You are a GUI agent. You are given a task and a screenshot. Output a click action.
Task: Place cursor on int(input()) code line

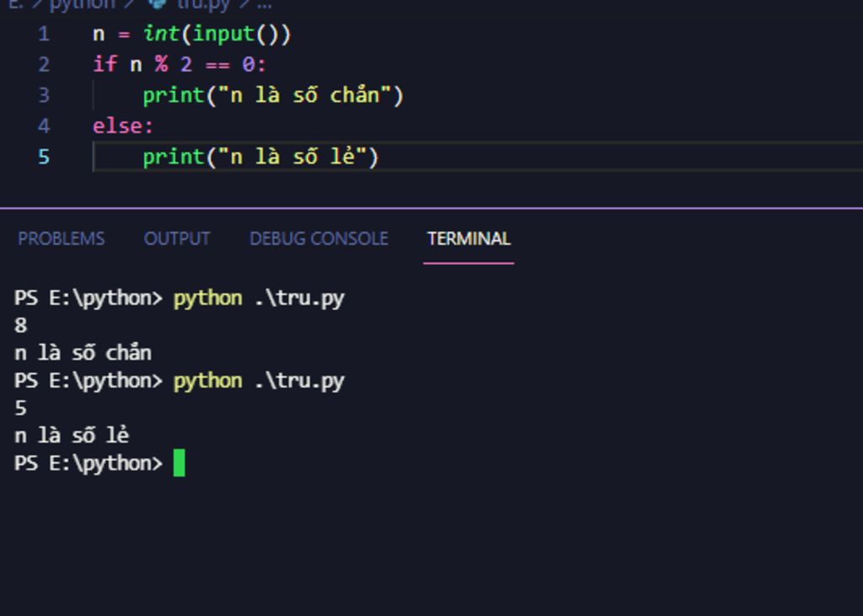(x=191, y=35)
